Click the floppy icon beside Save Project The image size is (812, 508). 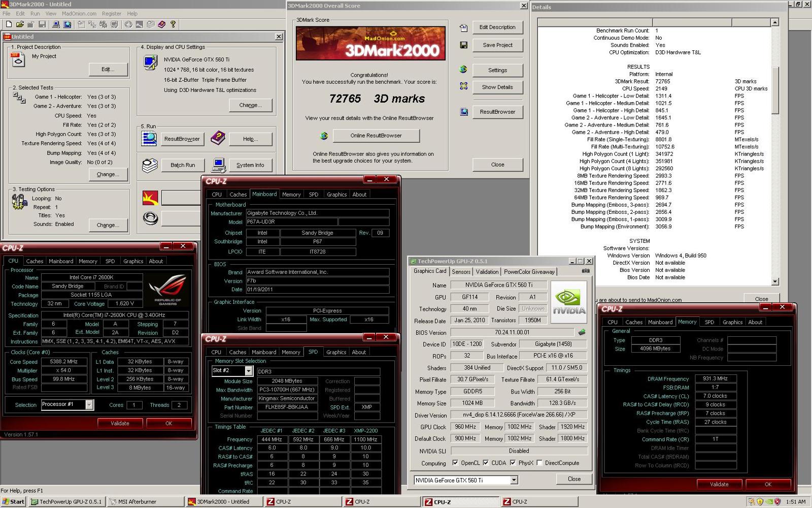(x=463, y=45)
